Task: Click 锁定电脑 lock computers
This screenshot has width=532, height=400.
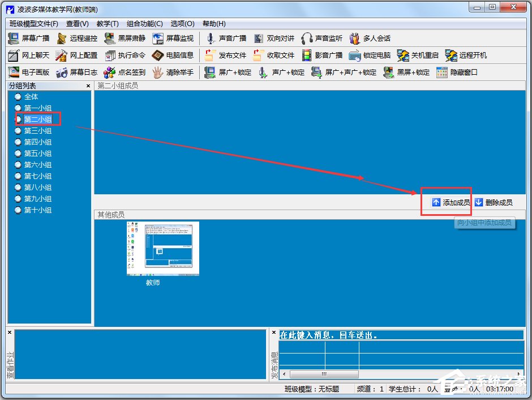Action: (370, 56)
